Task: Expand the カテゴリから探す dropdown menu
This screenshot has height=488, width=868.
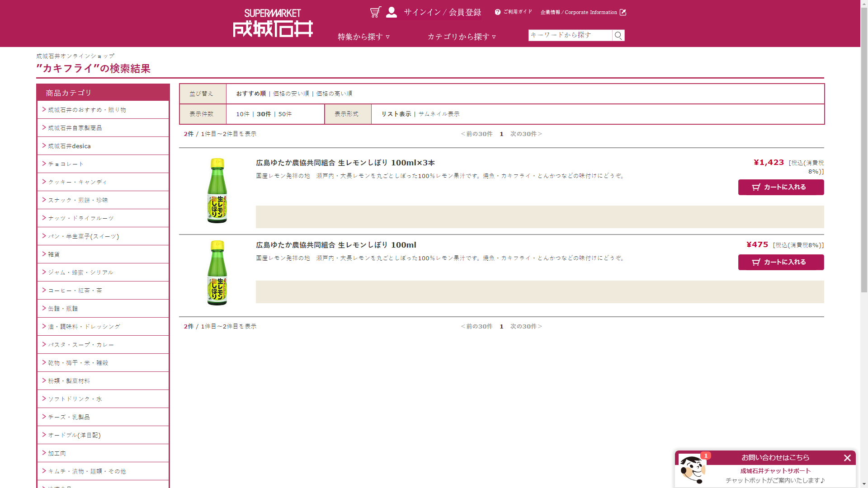Action: (x=462, y=37)
